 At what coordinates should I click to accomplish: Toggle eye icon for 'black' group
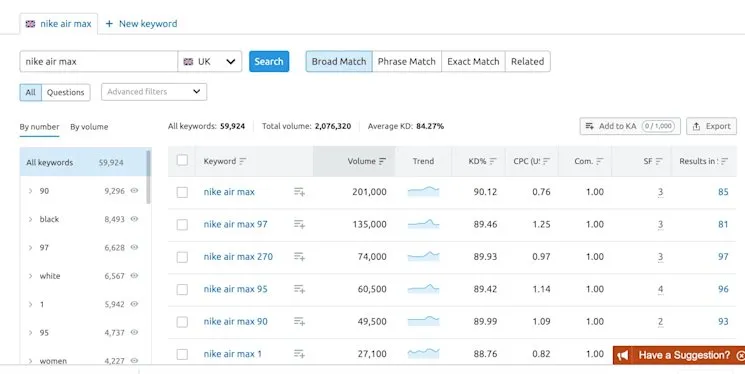(134, 219)
